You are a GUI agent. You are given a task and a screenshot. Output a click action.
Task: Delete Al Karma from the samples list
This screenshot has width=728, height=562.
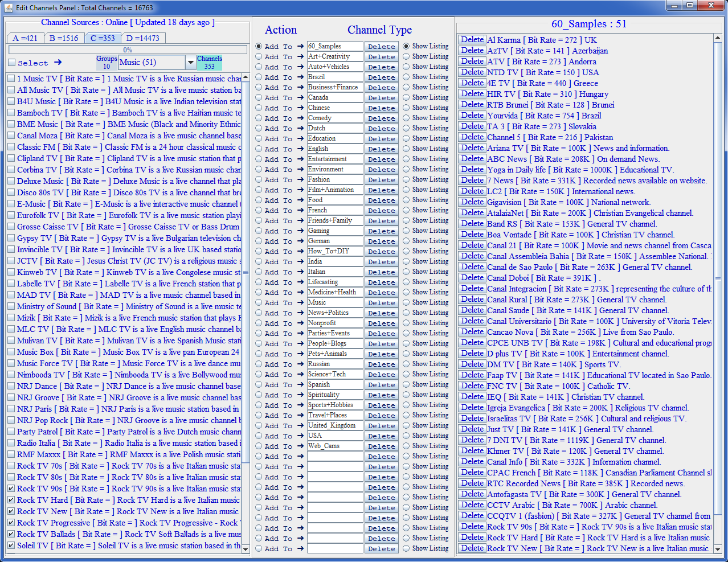(x=472, y=40)
